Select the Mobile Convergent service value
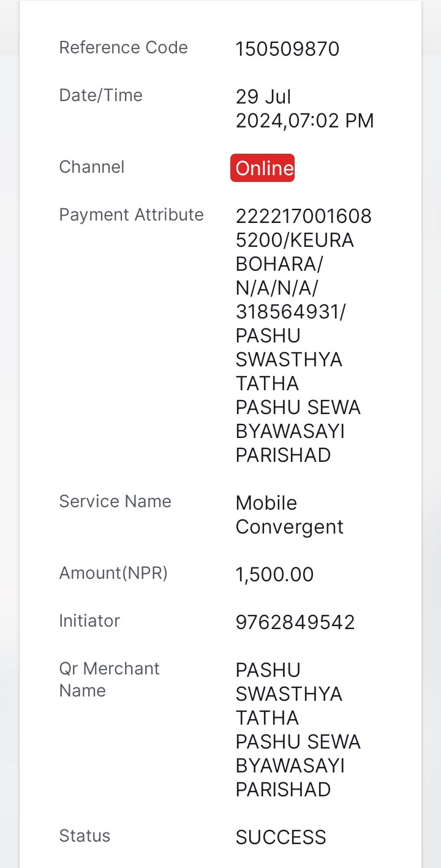Screen dimensions: 441x868 tap(289, 515)
